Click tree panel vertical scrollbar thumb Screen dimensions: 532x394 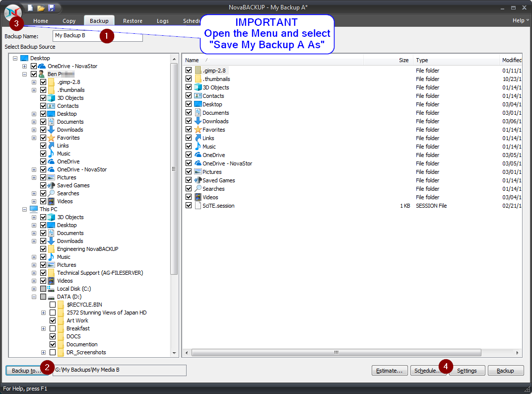174,169
